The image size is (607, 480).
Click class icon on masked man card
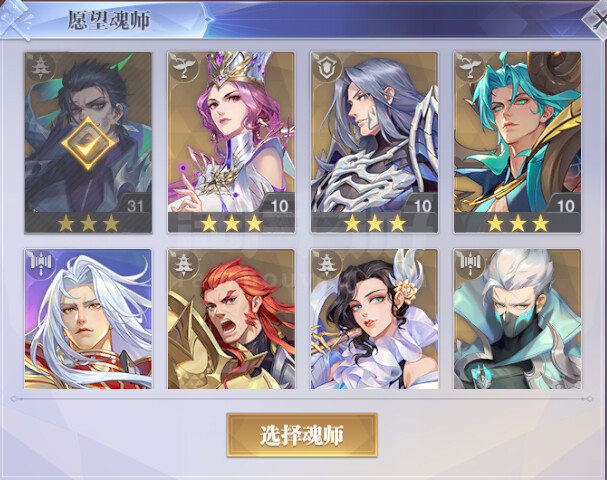(x=469, y=264)
